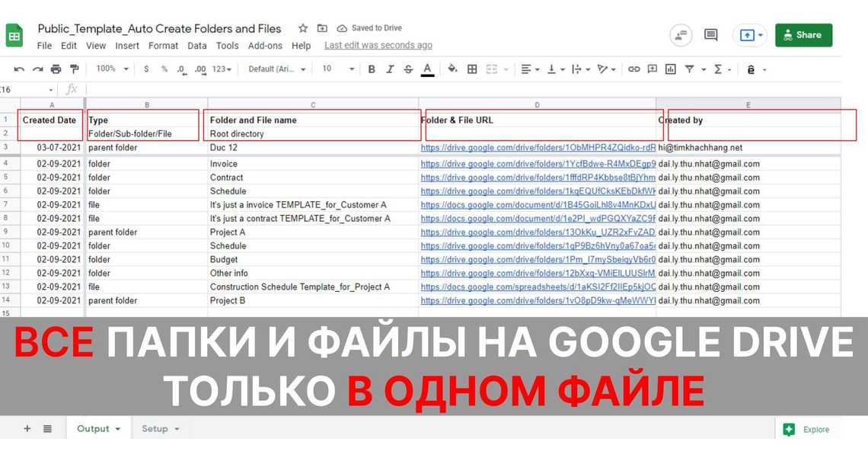Click the green Share button
The width and height of the screenshot is (868, 474).
(803, 35)
